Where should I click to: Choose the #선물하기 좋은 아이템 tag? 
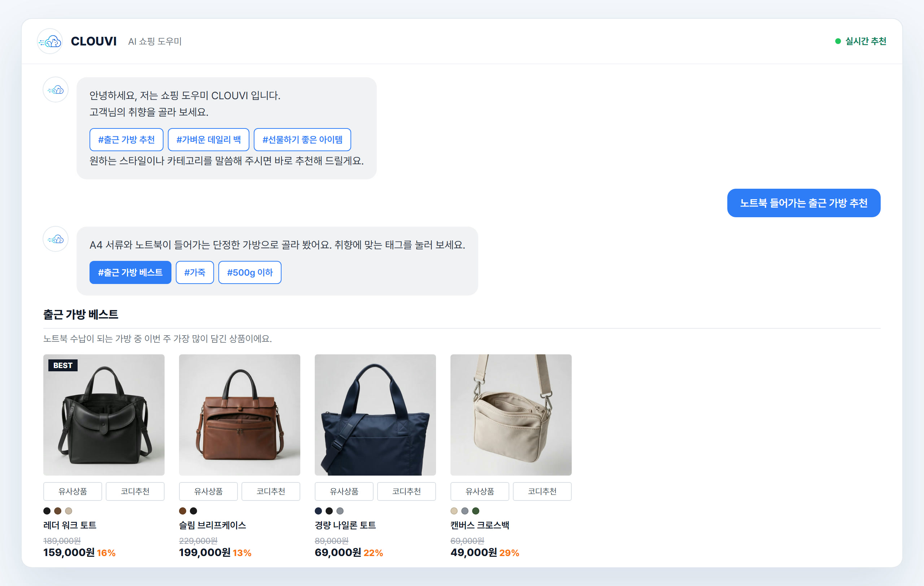click(302, 140)
